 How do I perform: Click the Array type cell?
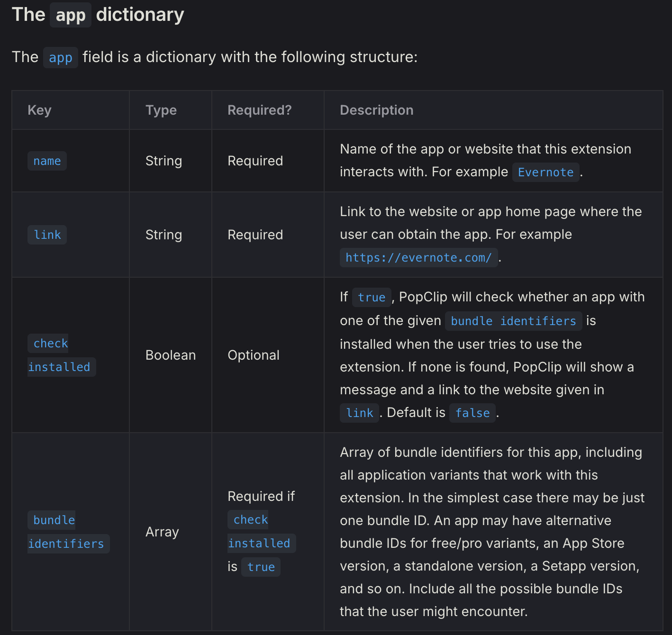162,532
